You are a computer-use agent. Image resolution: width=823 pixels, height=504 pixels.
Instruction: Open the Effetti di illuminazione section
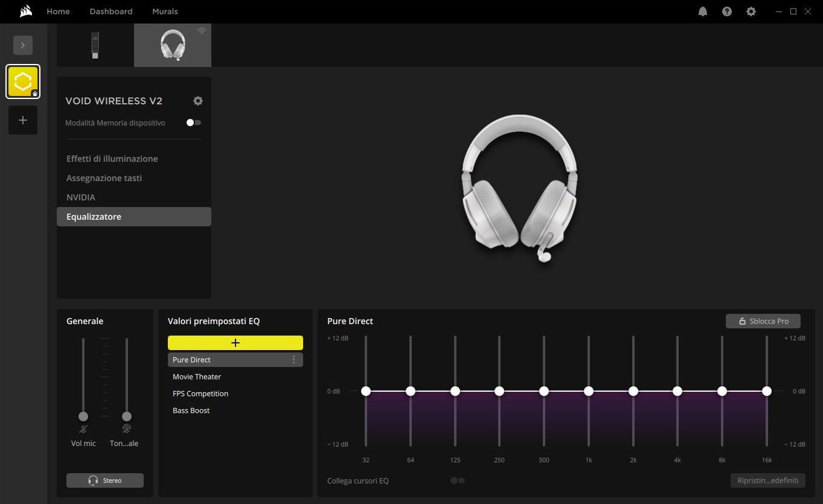[x=112, y=159]
